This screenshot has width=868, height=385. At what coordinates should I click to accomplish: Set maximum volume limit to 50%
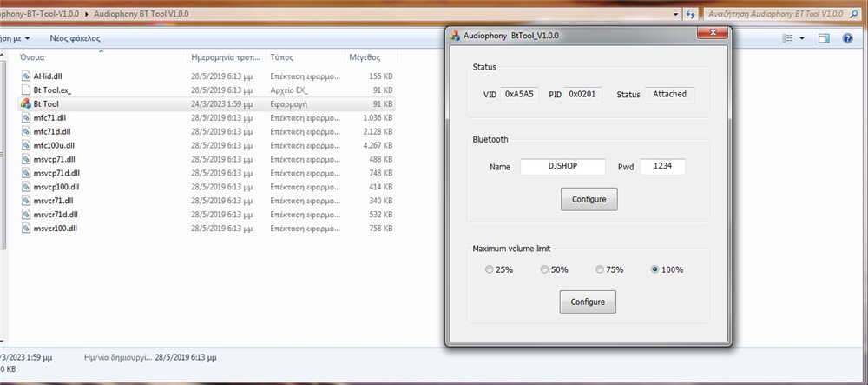point(544,269)
